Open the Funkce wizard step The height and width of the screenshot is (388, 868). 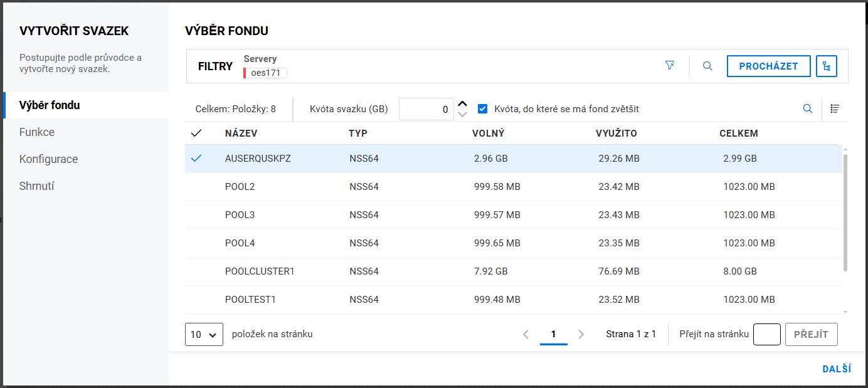pyautogui.click(x=37, y=132)
